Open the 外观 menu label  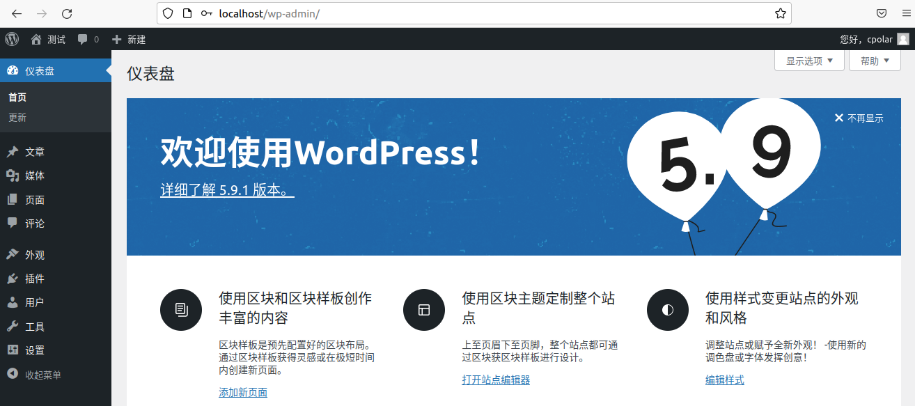(34, 255)
